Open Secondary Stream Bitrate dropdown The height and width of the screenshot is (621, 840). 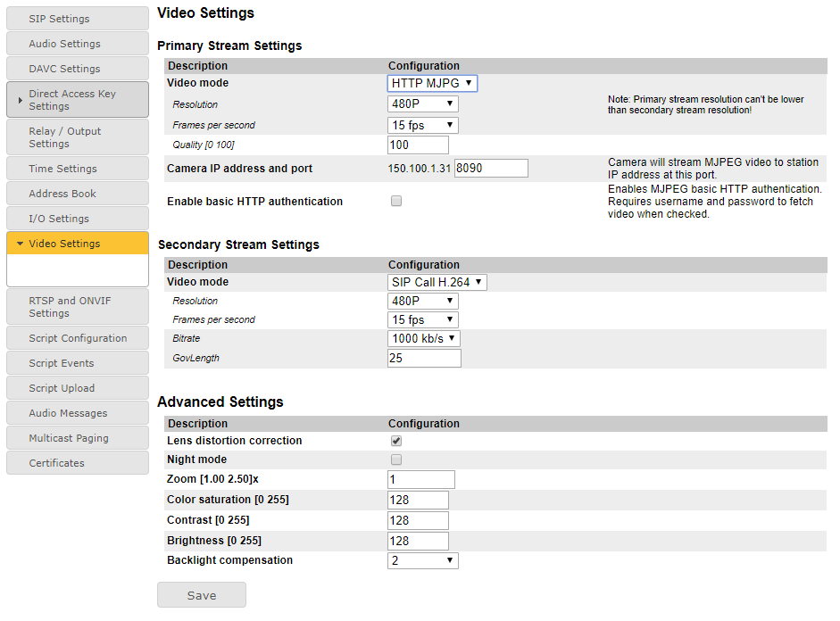[424, 339]
